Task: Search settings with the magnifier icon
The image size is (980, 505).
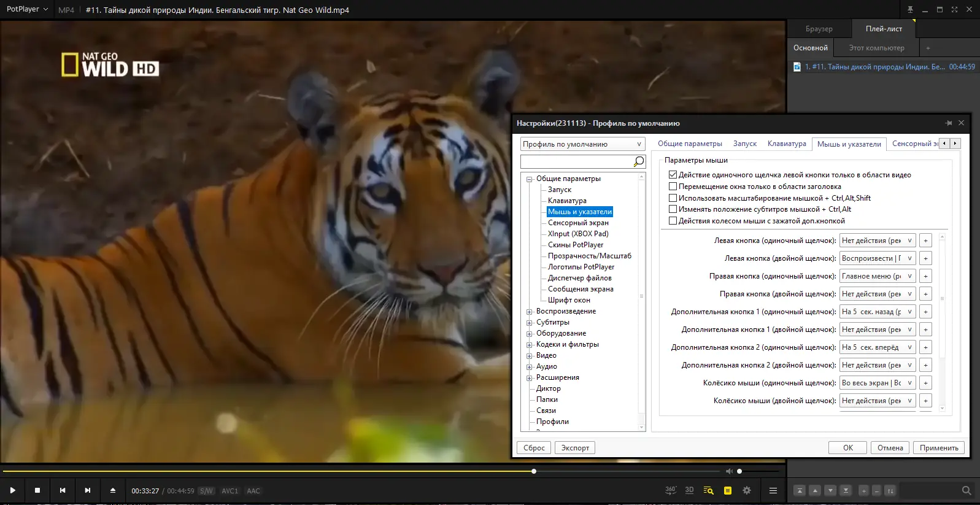Action: (638, 161)
